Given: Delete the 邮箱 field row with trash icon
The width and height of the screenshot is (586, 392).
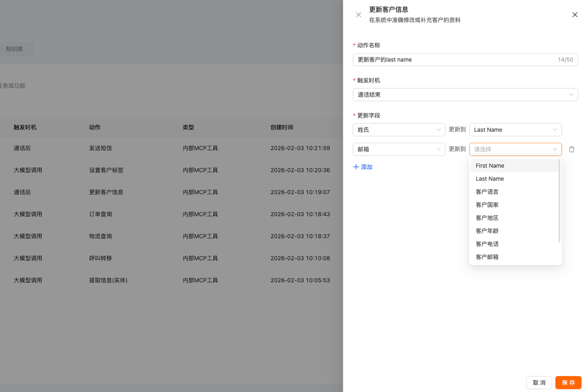Looking at the screenshot, I should click(571, 149).
